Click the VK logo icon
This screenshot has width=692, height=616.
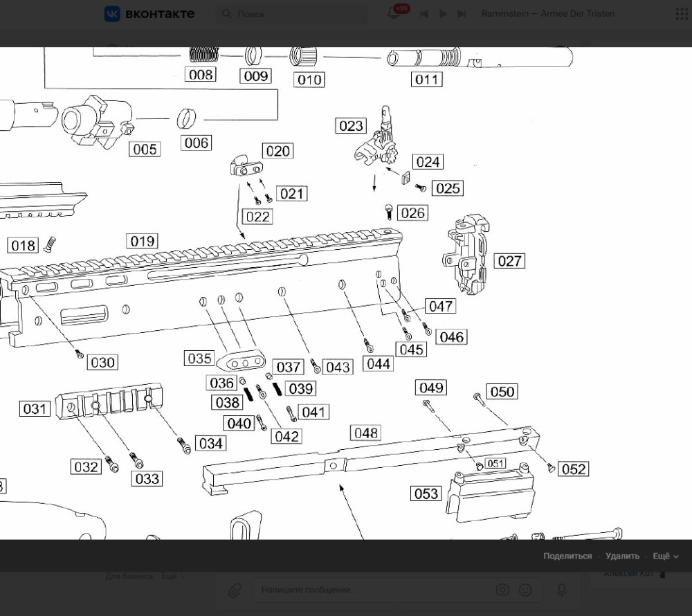(112, 14)
